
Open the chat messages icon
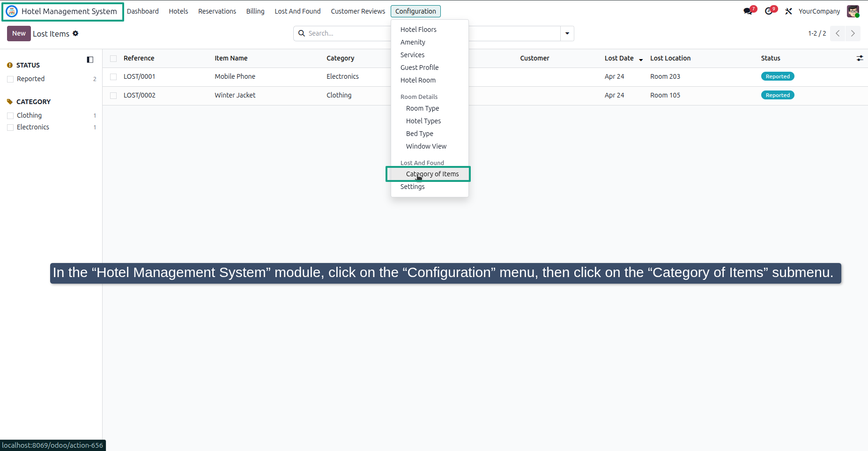click(748, 11)
